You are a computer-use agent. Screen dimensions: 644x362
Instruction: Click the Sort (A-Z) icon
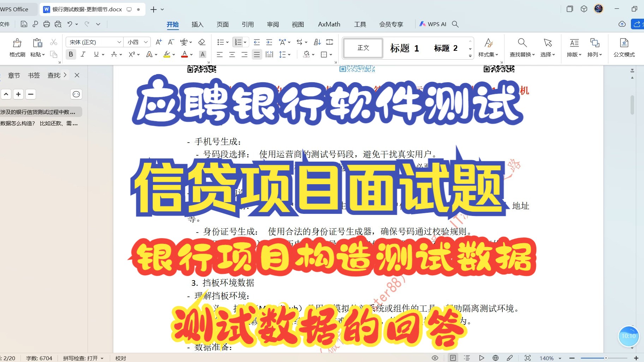[x=317, y=42]
